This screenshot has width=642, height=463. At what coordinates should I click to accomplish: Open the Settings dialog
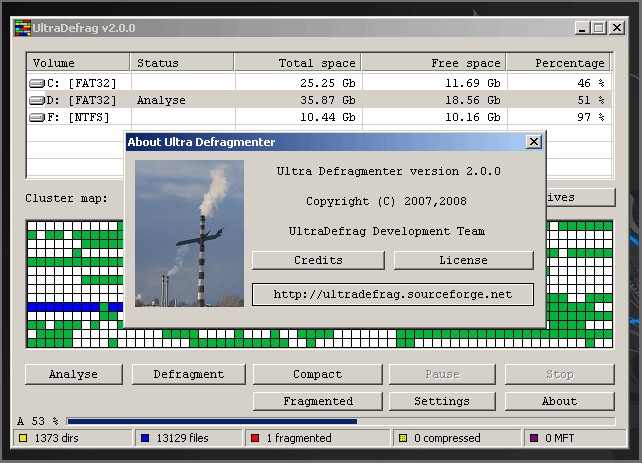coord(442,401)
